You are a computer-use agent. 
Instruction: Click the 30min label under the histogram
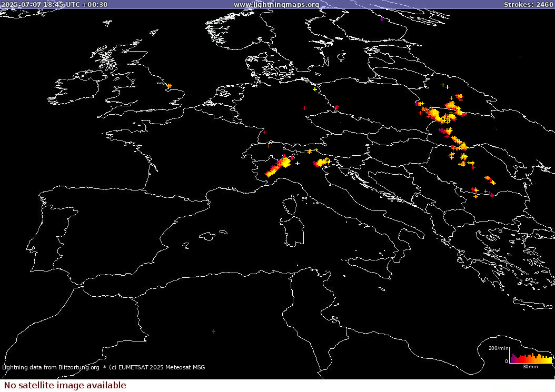530,366
